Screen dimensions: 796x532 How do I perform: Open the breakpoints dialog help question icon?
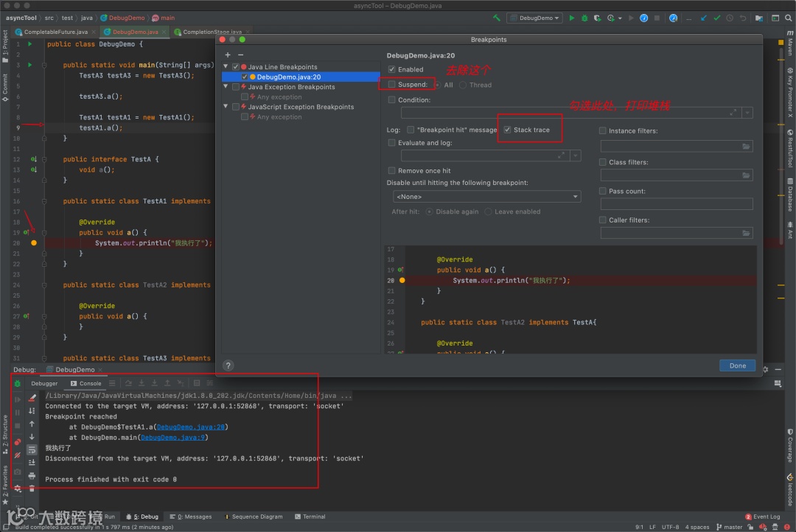click(x=228, y=365)
